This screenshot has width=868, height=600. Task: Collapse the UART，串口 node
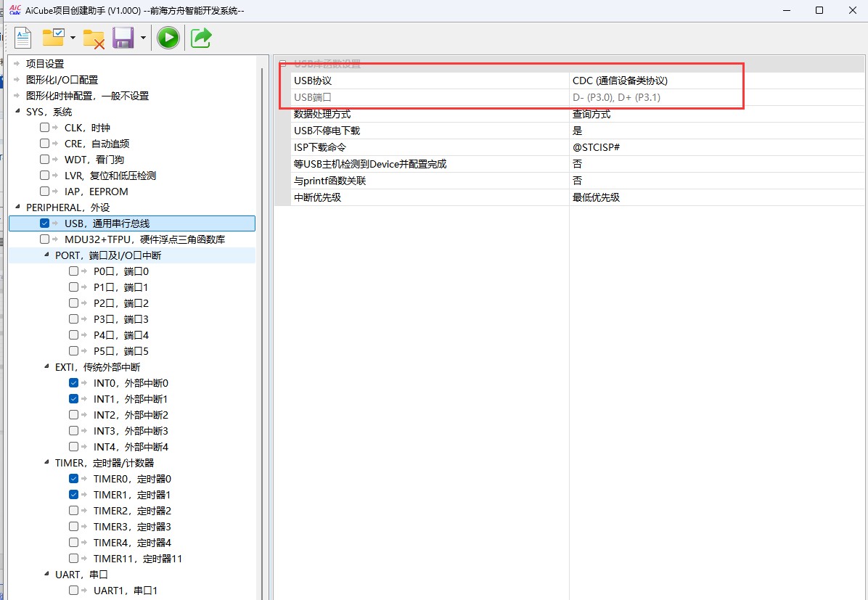pos(46,575)
